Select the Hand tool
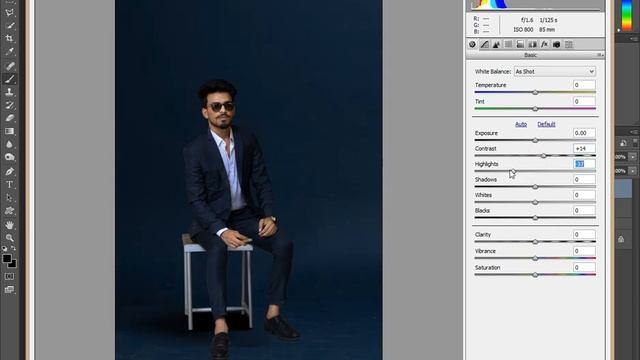640x360 pixels. [x=9, y=225]
